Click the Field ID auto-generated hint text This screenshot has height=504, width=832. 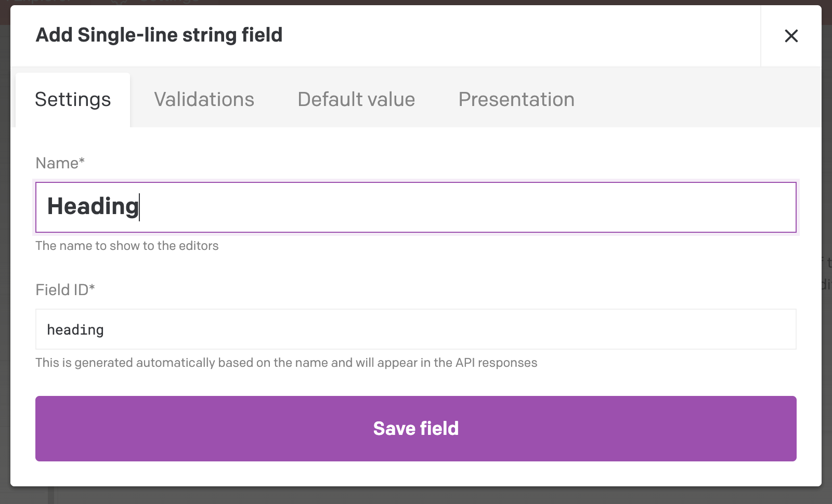click(286, 363)
